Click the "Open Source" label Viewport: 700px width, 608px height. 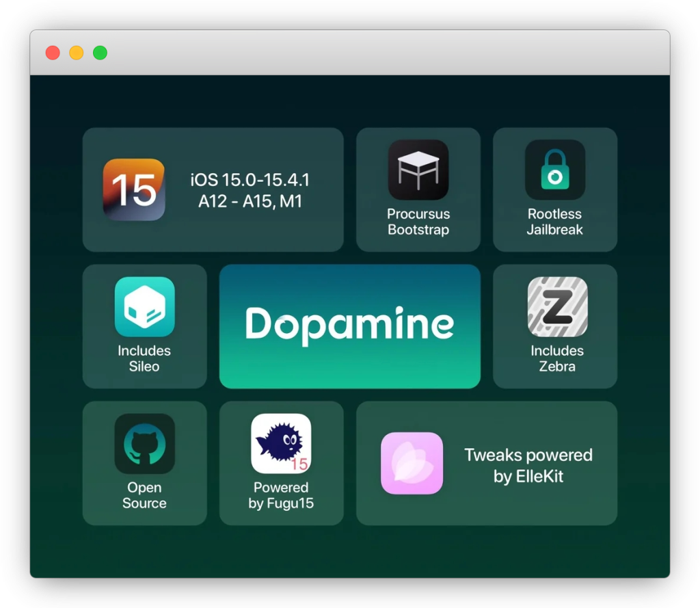point(144,495)
